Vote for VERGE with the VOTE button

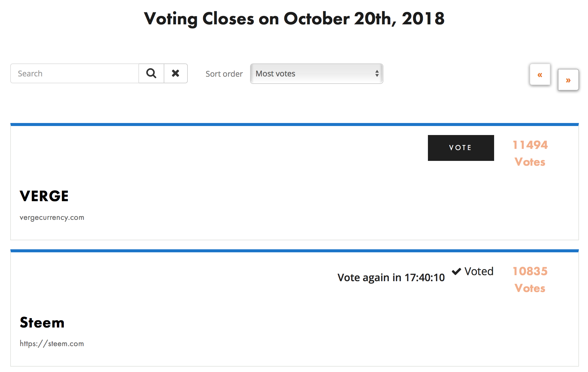coord(461,148)
